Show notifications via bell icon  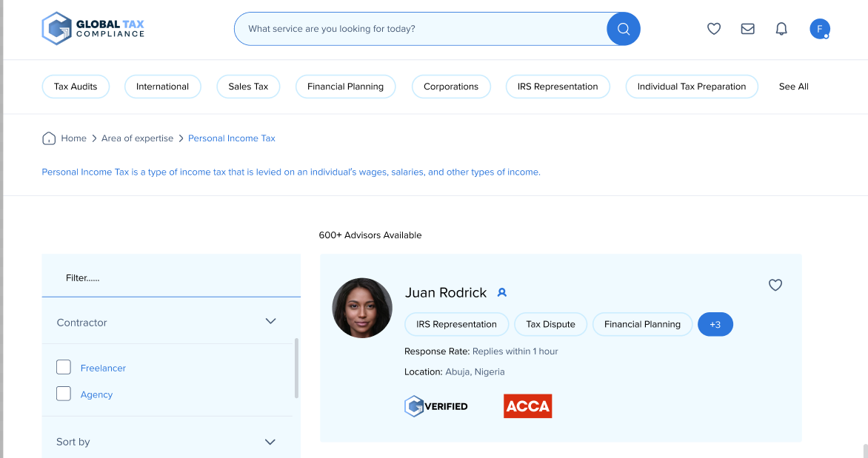(781, 29)
